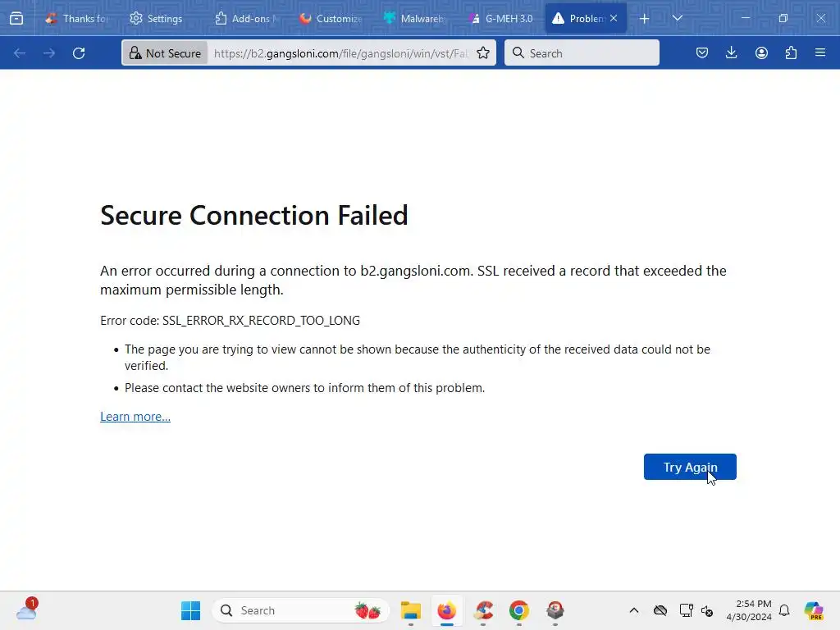Show hidden icons in system tray

pyautogui.click(x=633, y=610)
